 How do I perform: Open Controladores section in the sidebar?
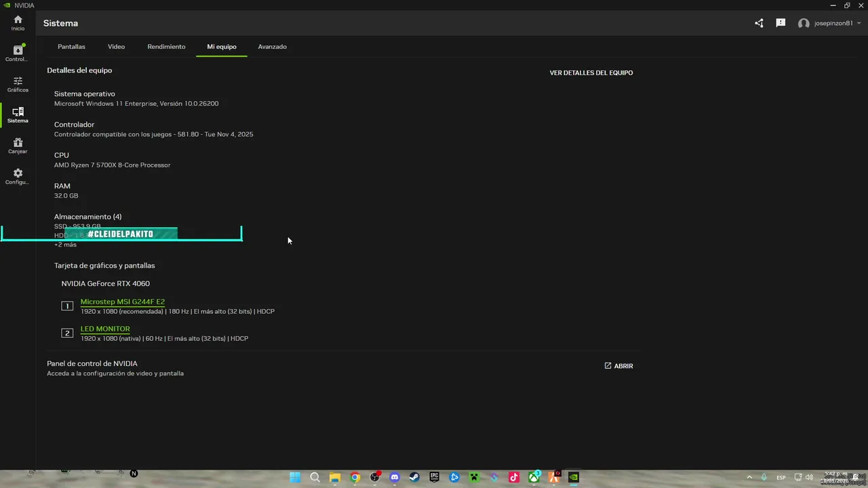click(x=18, y=54)
